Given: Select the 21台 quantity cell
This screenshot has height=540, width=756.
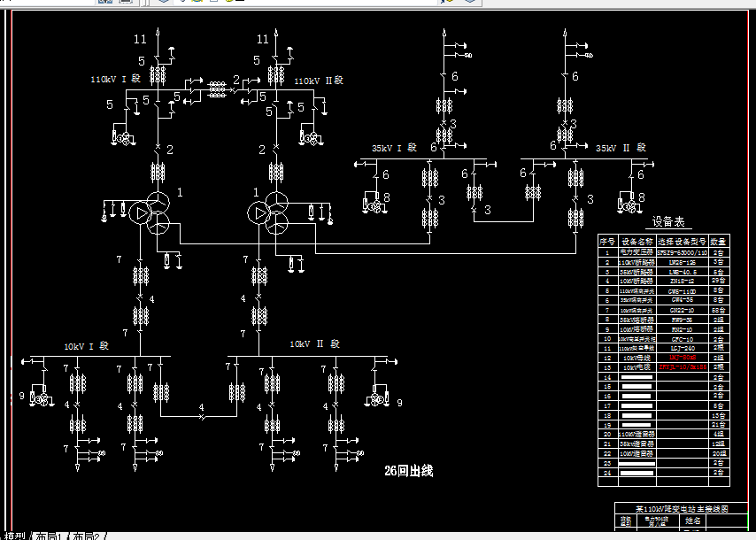Looking at the screenshot, I should [719, 424].
